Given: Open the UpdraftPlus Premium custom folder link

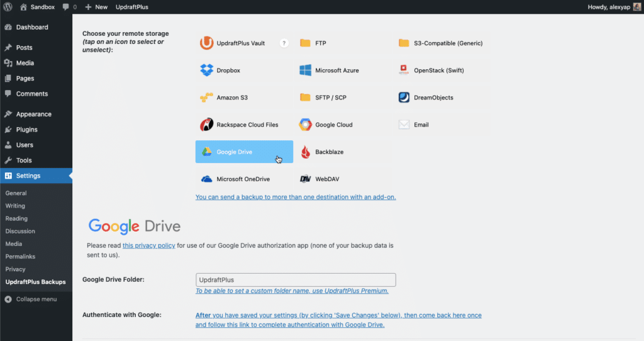Looking at the screenshot, I should click(x=292, y=291).
